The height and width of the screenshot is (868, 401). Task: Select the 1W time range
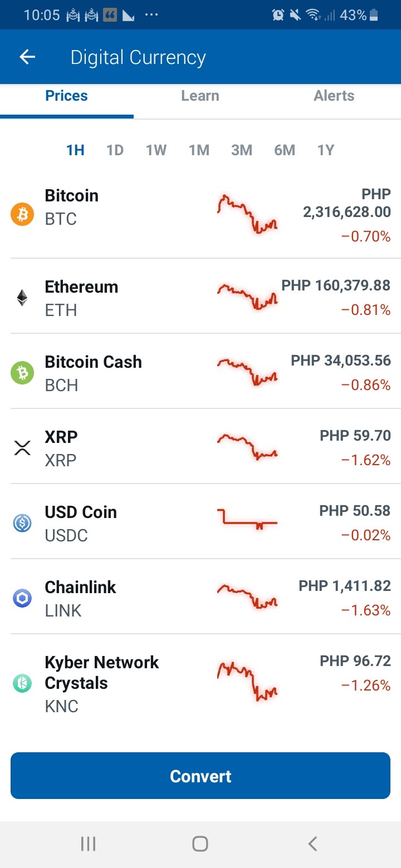pos(157,150)
